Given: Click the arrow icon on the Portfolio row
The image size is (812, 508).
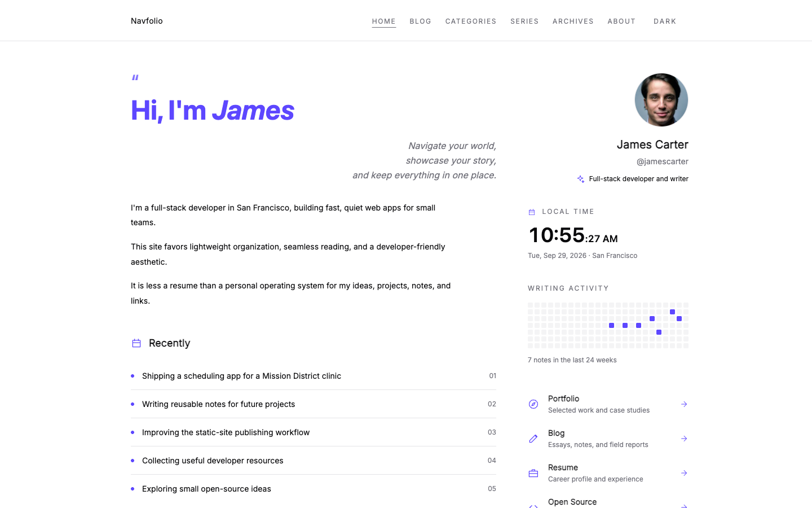Looking at the screenshot, I should coord(684,404).
